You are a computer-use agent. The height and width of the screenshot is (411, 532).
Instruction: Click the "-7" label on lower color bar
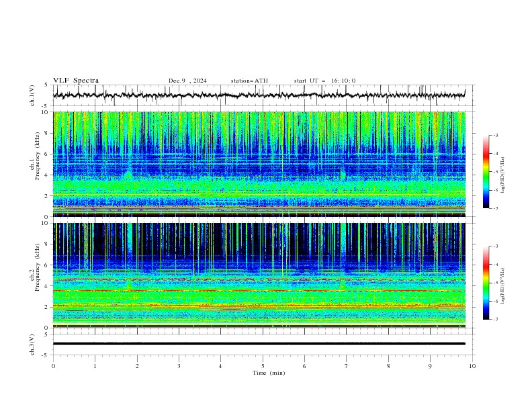(496, 320)
